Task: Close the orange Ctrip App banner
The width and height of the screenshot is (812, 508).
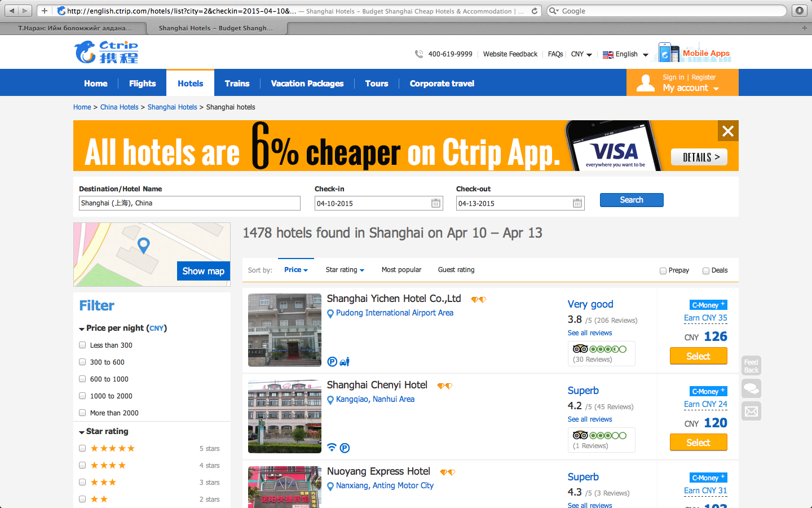Action: coord(727,131)
